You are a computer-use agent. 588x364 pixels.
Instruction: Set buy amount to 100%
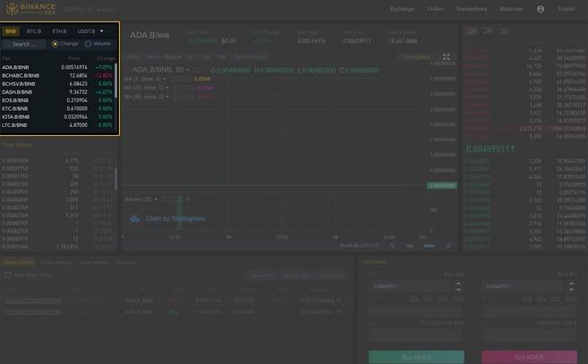(458, 299)
